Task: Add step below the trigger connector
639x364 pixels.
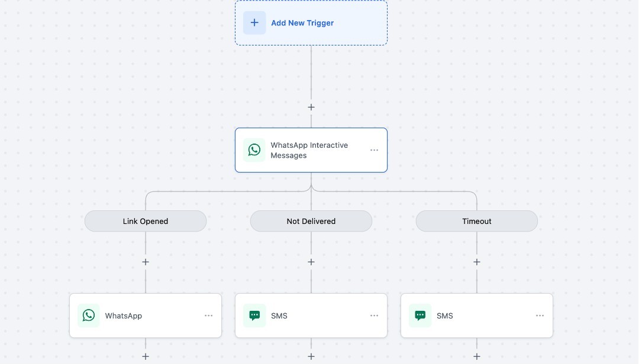Action: click(x=311, y=107)
